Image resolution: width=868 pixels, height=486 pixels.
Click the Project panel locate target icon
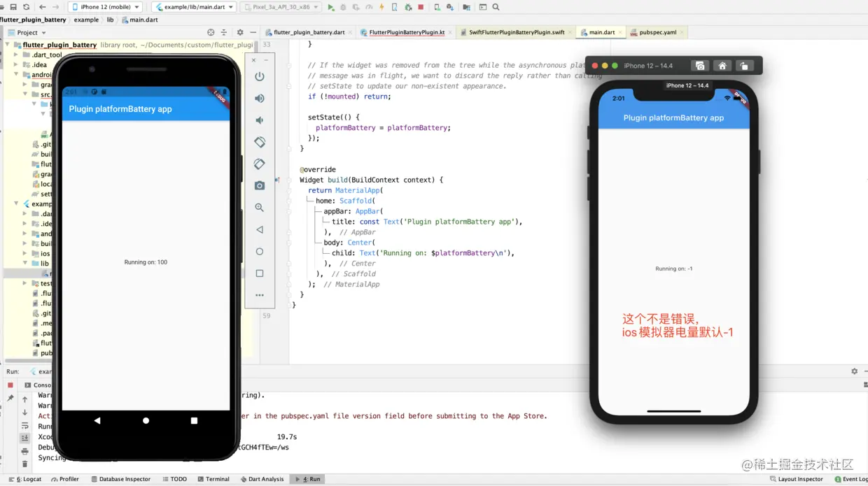(x=211, y=32)
